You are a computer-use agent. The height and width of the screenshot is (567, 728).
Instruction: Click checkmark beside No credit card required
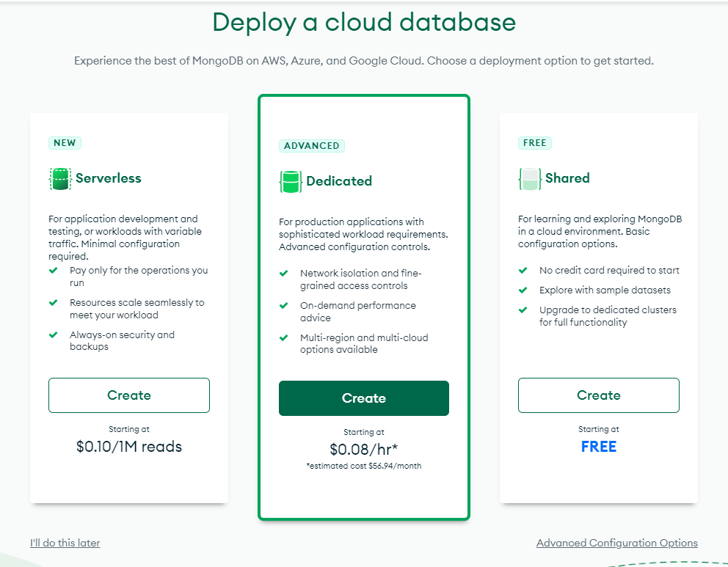pyautogui.click(x=523, y=270)
